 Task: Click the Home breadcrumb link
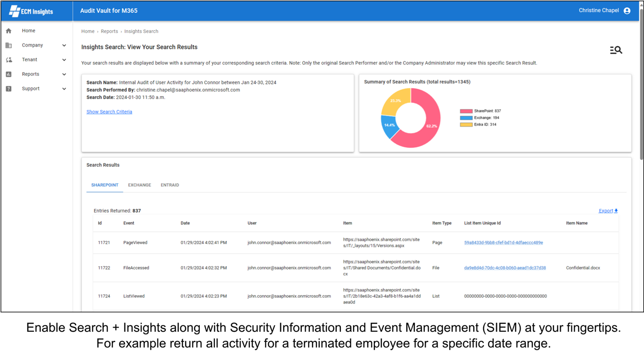click(88, 32)
